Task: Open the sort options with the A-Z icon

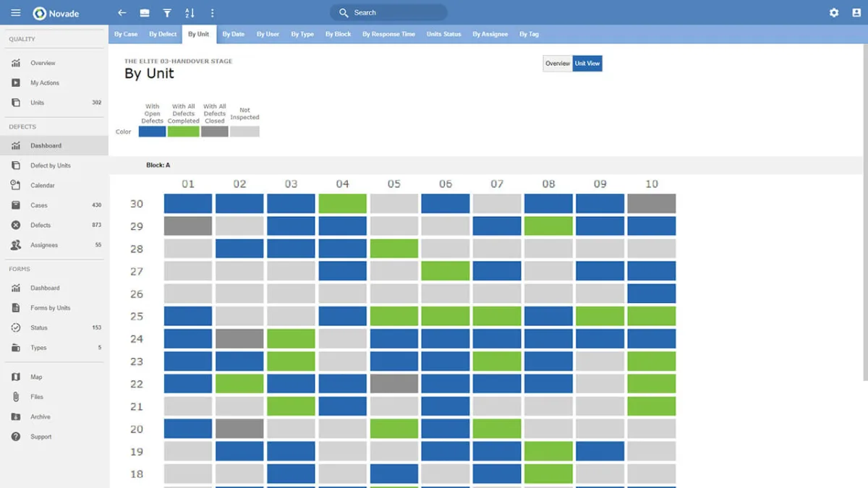Action: pyautogui.click(x=190, y=12)
